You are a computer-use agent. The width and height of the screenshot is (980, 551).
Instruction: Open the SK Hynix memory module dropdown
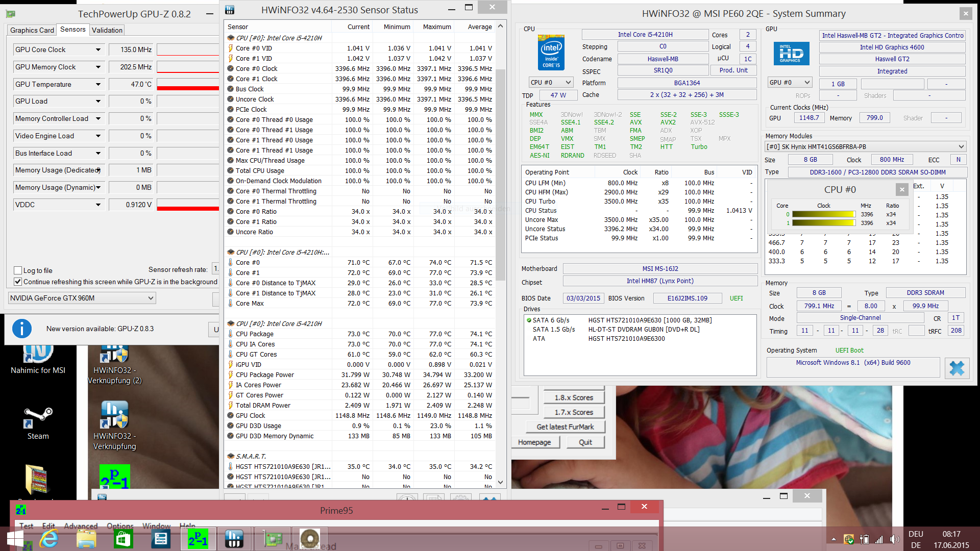865,146
